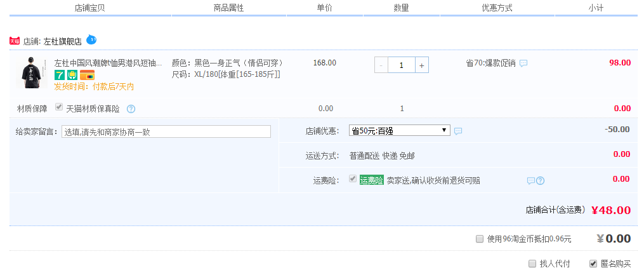This screenshot has height=275, width=644.
Task: Click the unit price 168.00
Action: click(x=324, y=63)
